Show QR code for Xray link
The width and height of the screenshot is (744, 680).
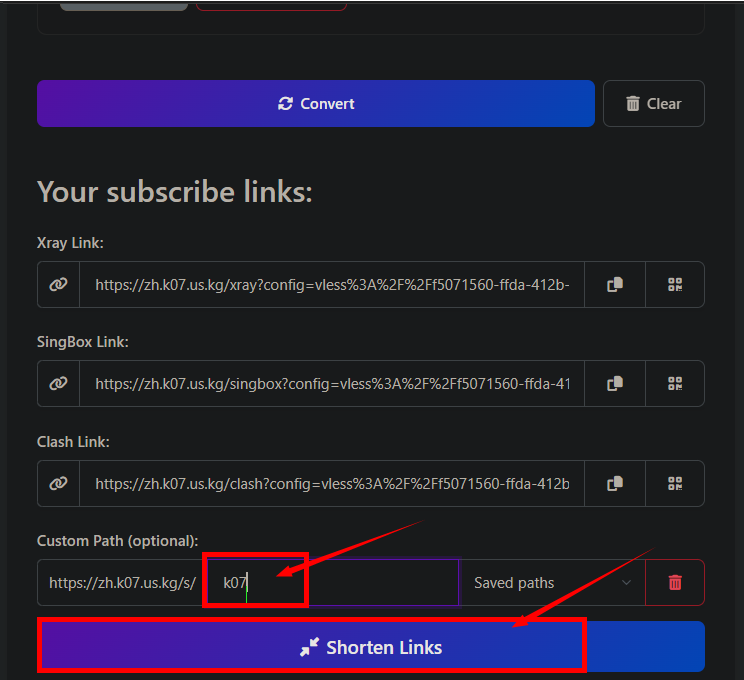[x=675, y=285]
